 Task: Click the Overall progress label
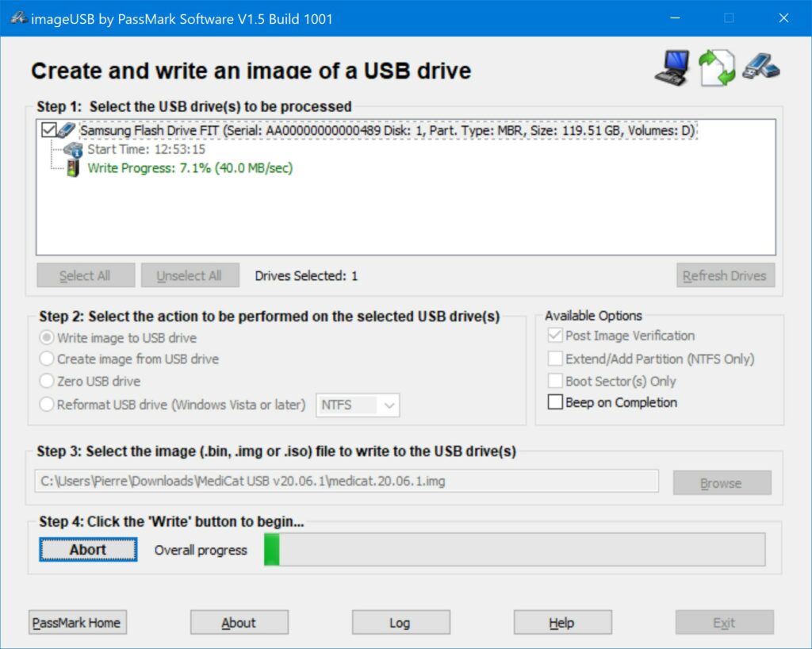click(201, 550)
